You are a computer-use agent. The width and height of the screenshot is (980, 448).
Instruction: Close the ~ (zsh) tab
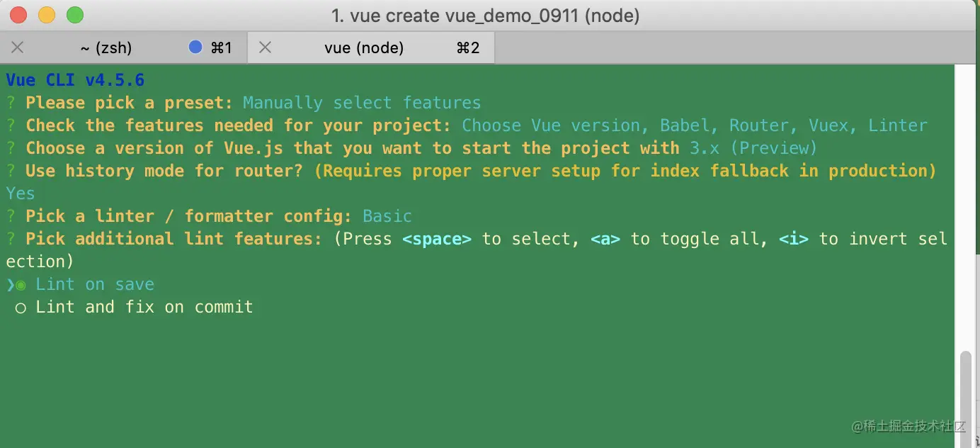(18, 47)
